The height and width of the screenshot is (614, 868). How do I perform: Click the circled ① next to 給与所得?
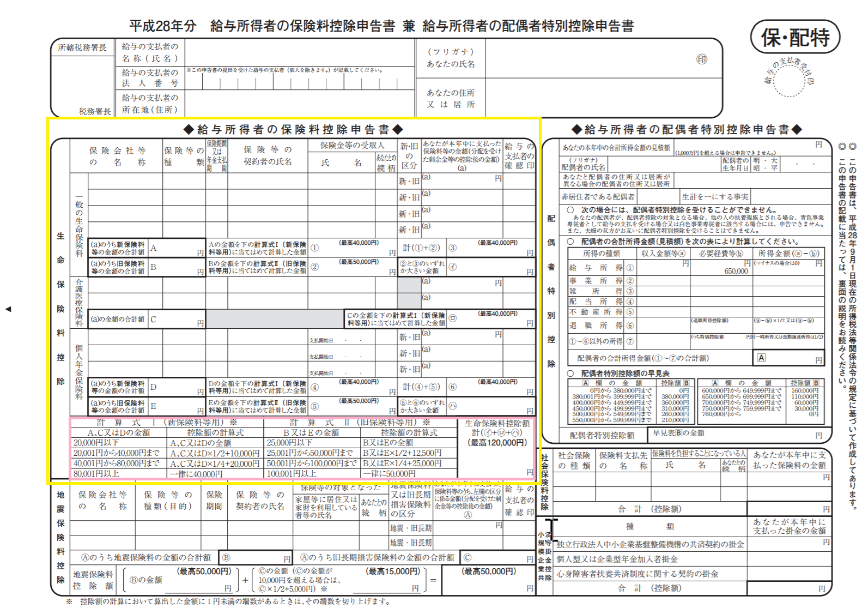[630, 268]
